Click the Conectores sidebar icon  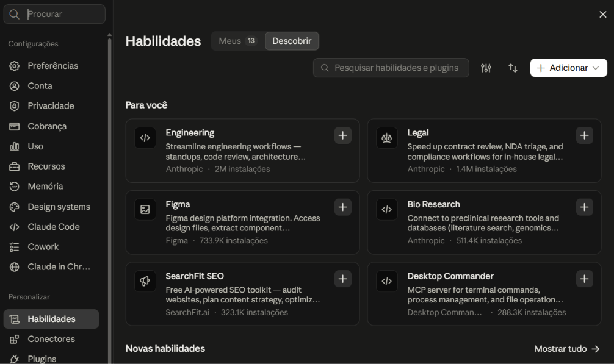(15, 340)
